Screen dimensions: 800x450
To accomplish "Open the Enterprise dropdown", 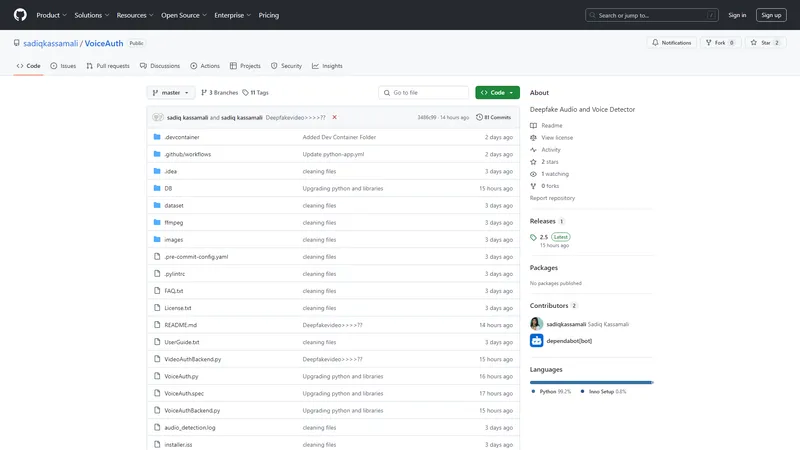I will coord(232,15).
